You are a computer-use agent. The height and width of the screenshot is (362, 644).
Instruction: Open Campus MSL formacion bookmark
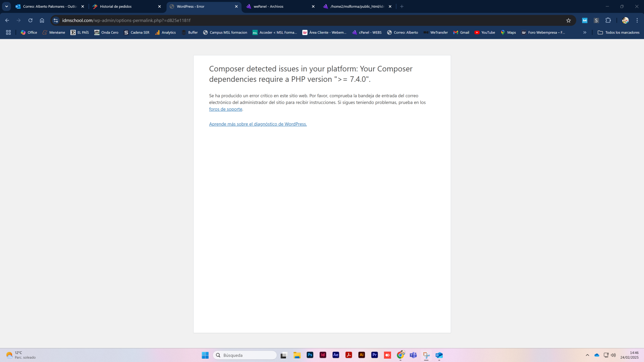[225, 33]
